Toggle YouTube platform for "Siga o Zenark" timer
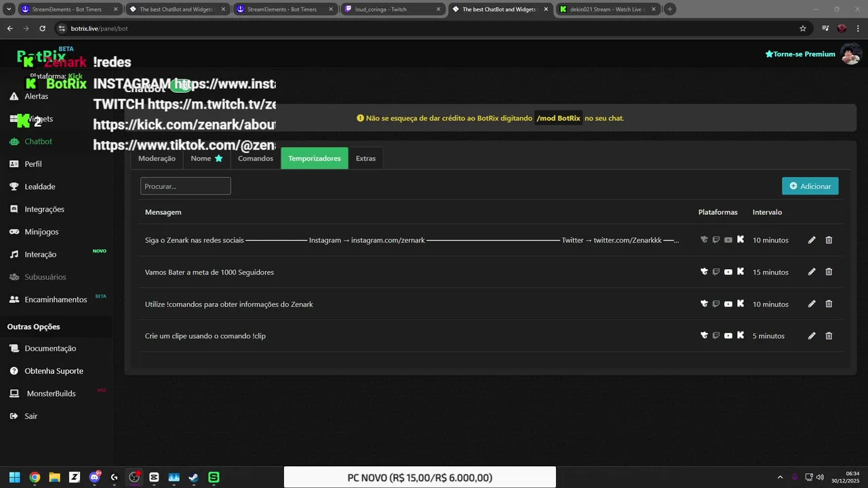Image resolution: width=868 pixels, height=488 pixels. point(728,240)
